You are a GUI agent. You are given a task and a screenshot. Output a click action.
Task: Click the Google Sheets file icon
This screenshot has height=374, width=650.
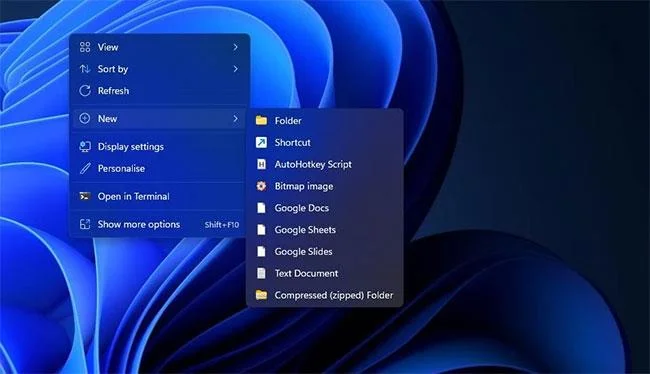(x=261, y=230)
